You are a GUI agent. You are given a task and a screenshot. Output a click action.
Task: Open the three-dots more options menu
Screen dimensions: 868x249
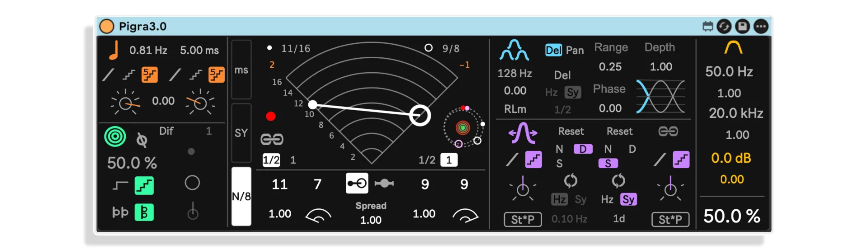click(x=761, y=26)
